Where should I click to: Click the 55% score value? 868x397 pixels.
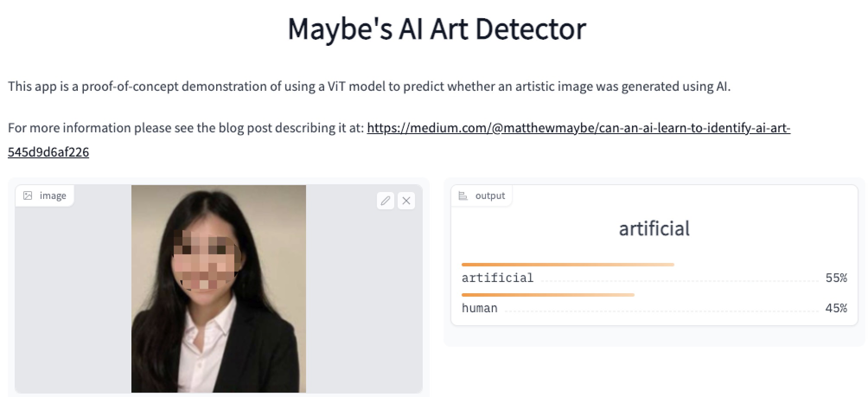pos(836,278)
